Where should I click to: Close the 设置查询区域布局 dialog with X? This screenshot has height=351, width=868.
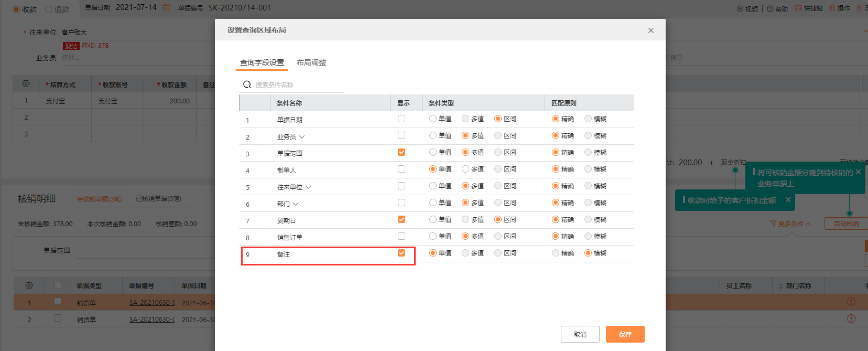[x=650, y=30]
